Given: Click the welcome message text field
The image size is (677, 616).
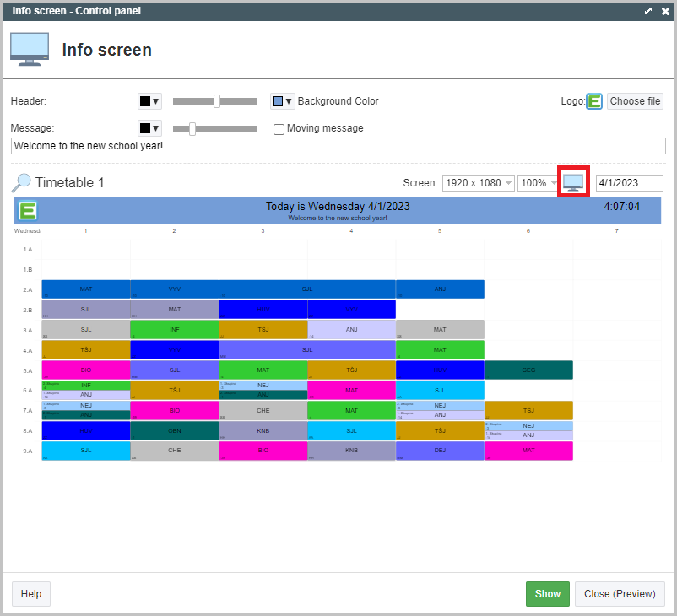Looking at the screenshot, I should [338, 146].
